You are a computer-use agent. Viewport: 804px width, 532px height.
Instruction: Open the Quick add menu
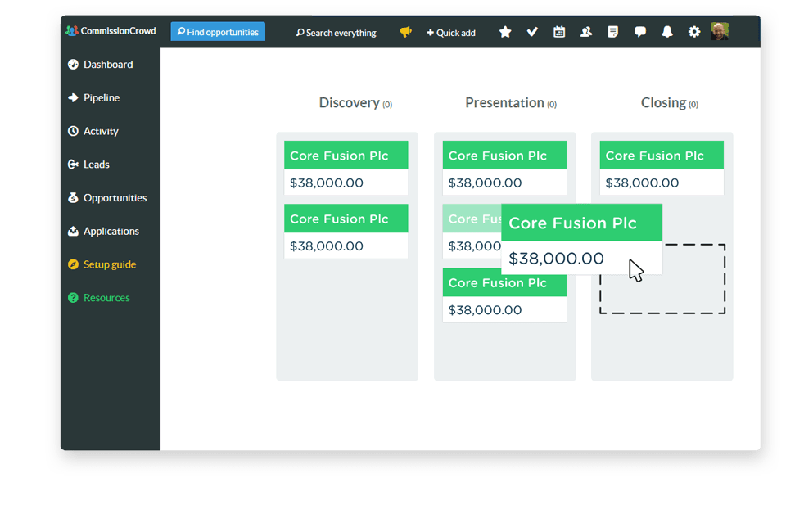click(451, 33)
